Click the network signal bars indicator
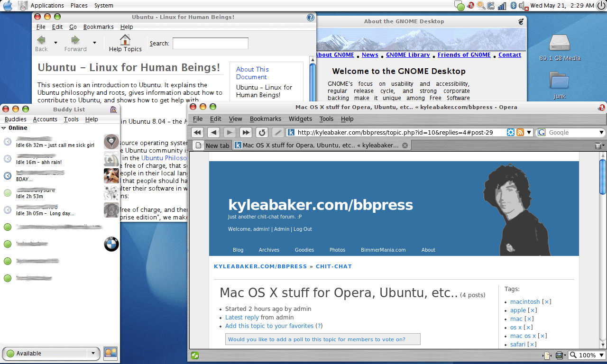Image resolution: width=607 pixels, height=364 pixels. [x=502, y=6]
